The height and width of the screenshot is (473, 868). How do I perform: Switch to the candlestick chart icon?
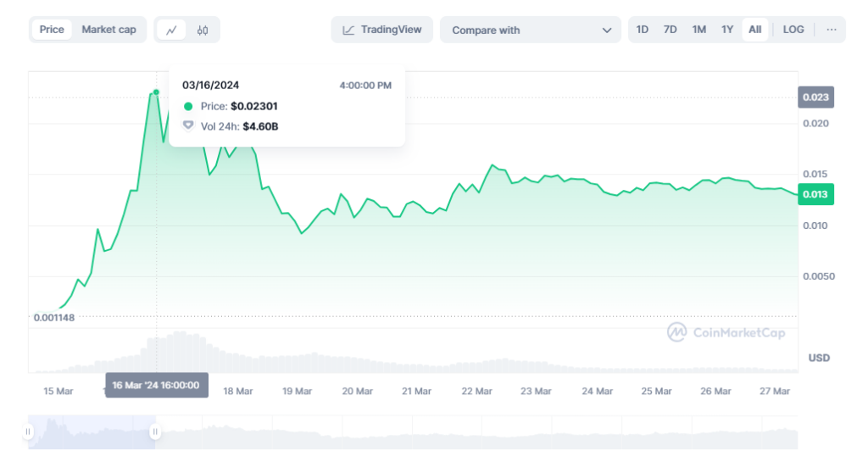[203, 30]
